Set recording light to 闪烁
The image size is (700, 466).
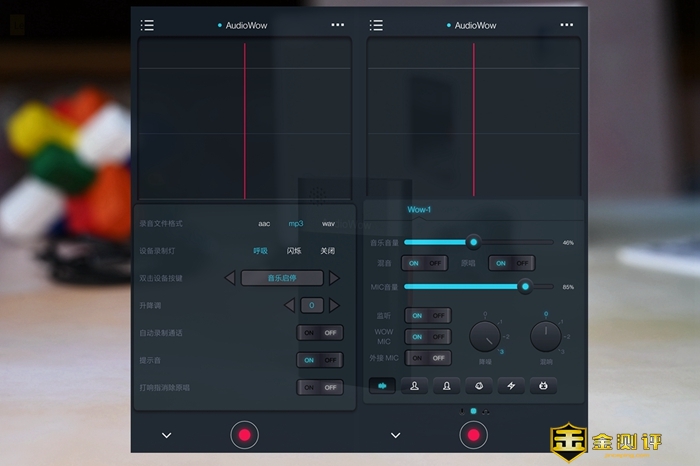click(294, 251)
